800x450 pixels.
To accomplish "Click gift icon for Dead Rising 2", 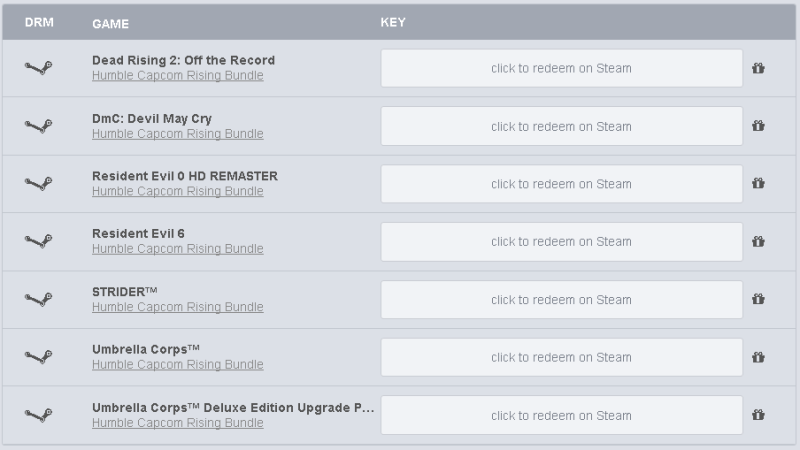I will [758, 68].
